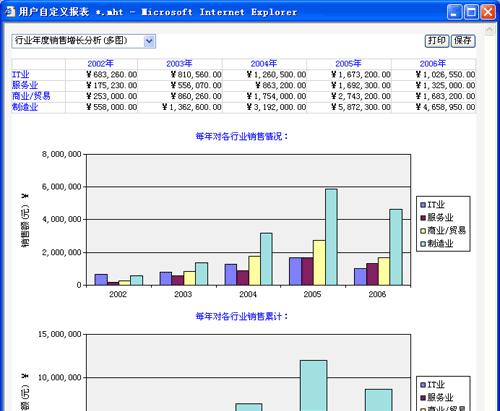Click the scrollbar up arrow
Image resolution: width=500 pixels, height=411 pixels.
click(490, 29)
